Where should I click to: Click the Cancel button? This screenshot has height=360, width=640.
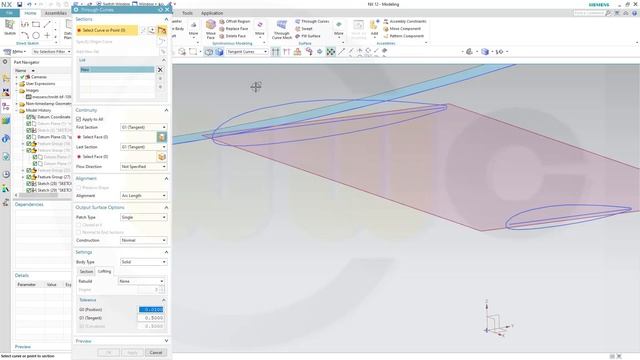point(156,353)
